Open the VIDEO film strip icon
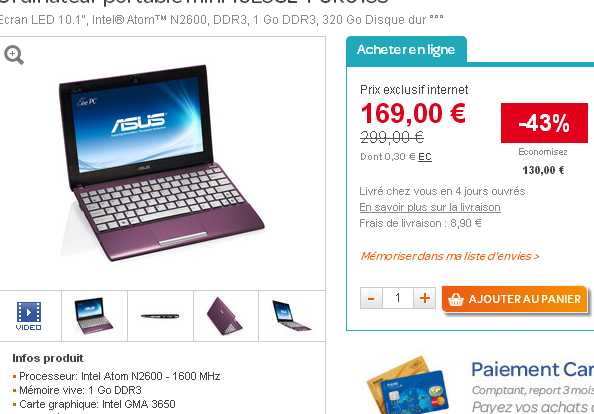594x414 pixels. coord(29,316)
